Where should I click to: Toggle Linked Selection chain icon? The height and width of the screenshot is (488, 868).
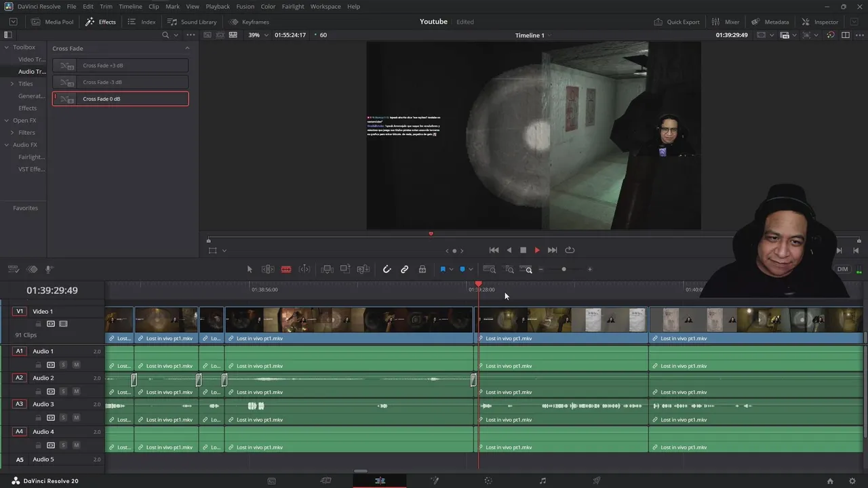click(x=405, y=269)
